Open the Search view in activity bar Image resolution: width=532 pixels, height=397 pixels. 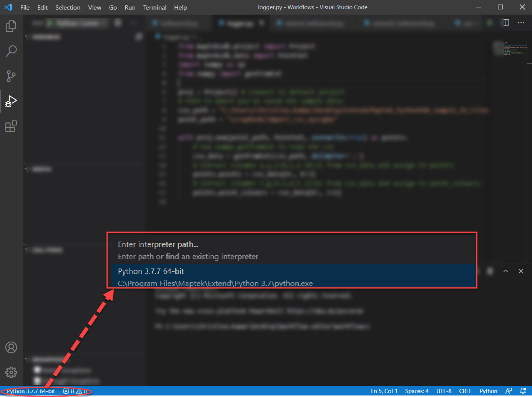click(x=11, y=51)
